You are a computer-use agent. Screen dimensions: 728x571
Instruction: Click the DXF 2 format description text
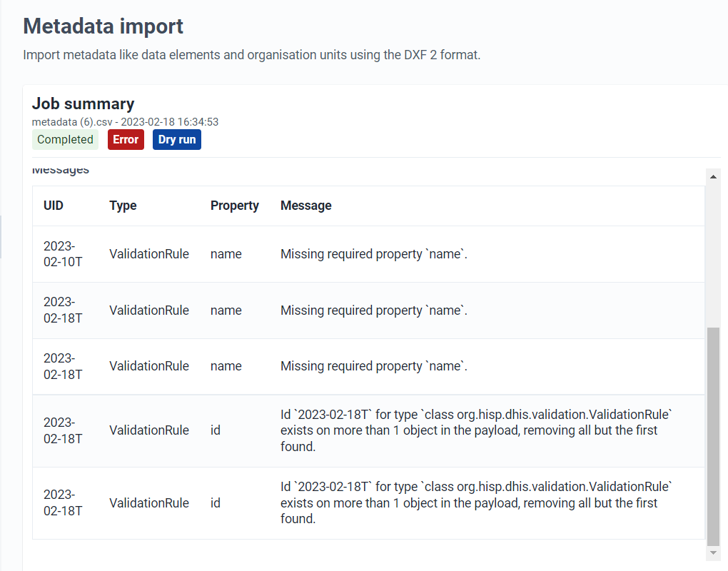click(x=252, y=55)
